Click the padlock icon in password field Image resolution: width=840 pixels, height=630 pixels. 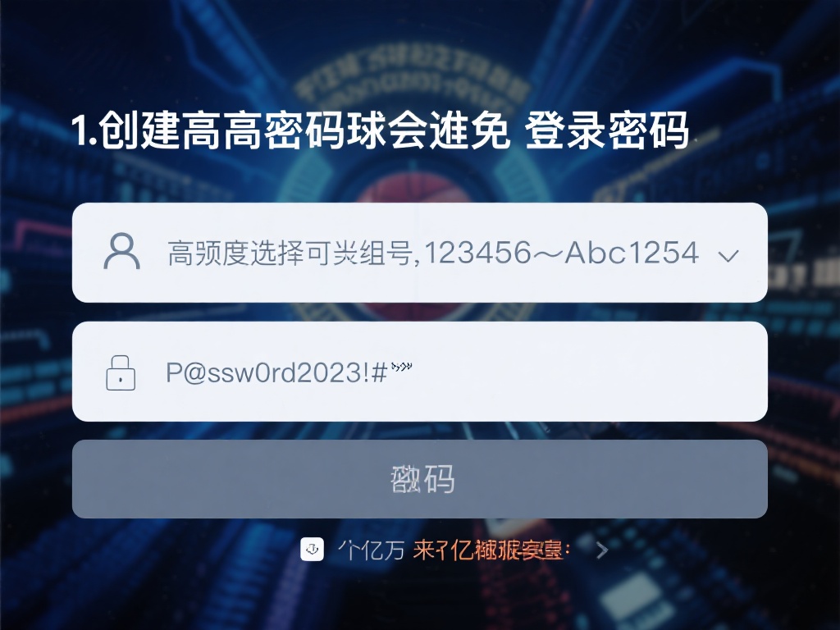coord(121,373)
